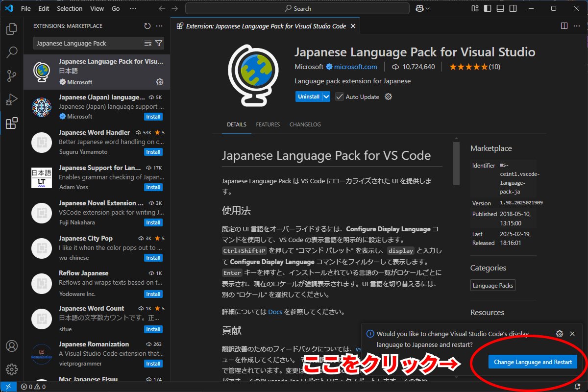Close the display language notification

click(x=572, y=334)
